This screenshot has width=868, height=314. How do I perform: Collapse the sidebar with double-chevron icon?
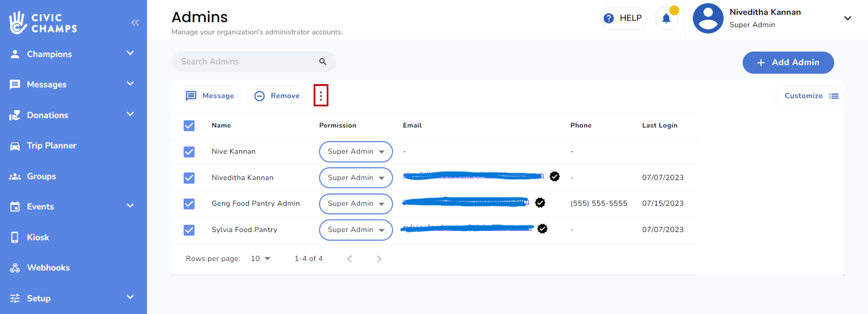pos(135,23)
